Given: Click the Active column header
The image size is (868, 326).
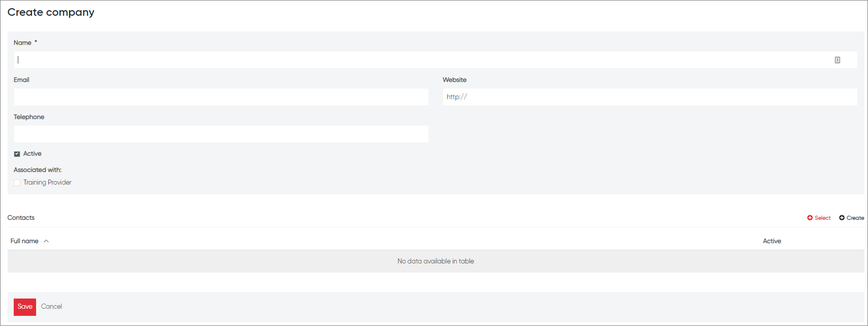Looking at the screenshot, I should coord(771,241).
